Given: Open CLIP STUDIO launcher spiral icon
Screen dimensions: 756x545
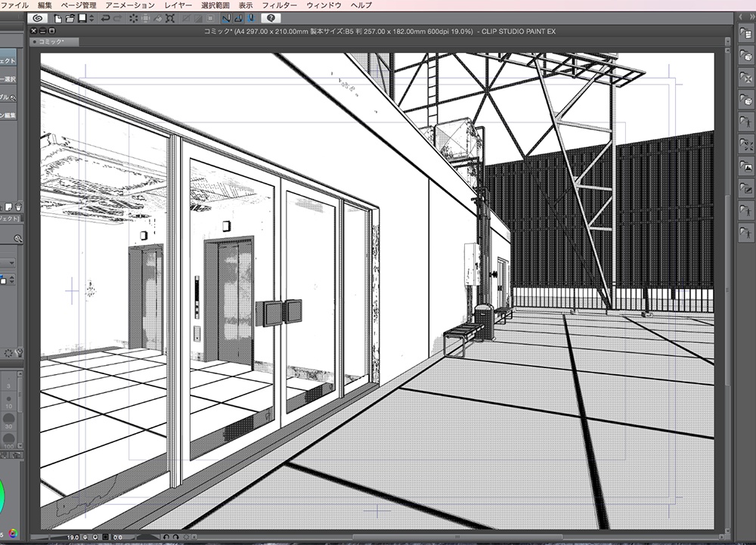Looking at the screenshot, I should click(37, 18).
